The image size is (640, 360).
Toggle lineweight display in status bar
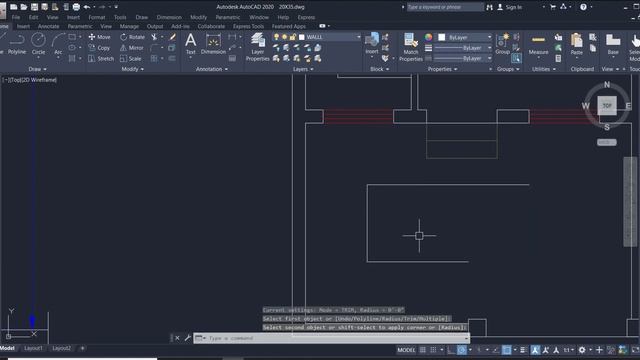[523, 350]
